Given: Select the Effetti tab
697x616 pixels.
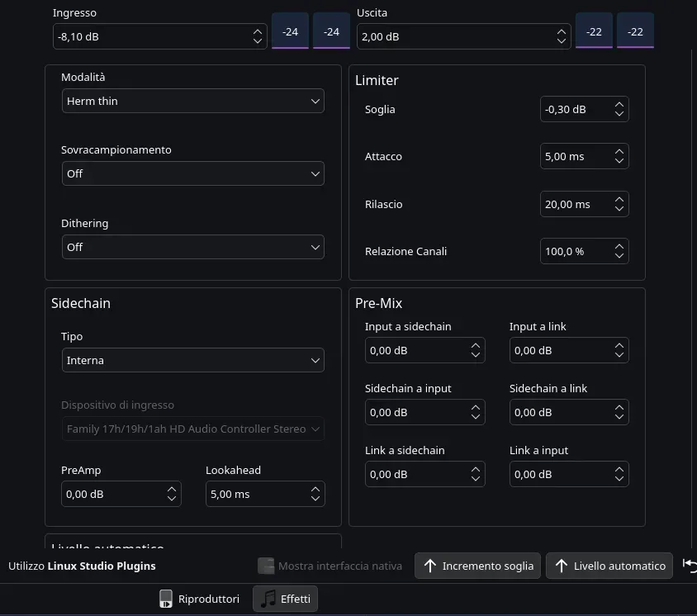Looking at the screenshot, I should tap(285, 599).
